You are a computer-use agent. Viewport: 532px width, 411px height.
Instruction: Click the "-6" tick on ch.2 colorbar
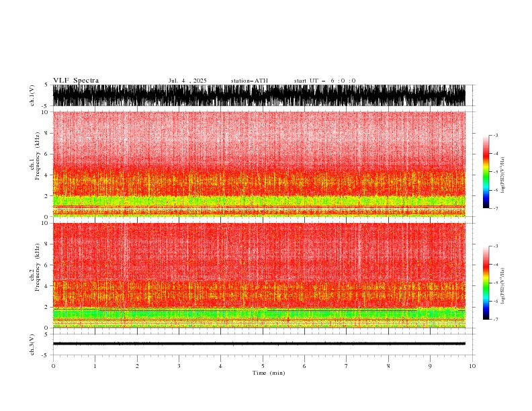(495, 301)
